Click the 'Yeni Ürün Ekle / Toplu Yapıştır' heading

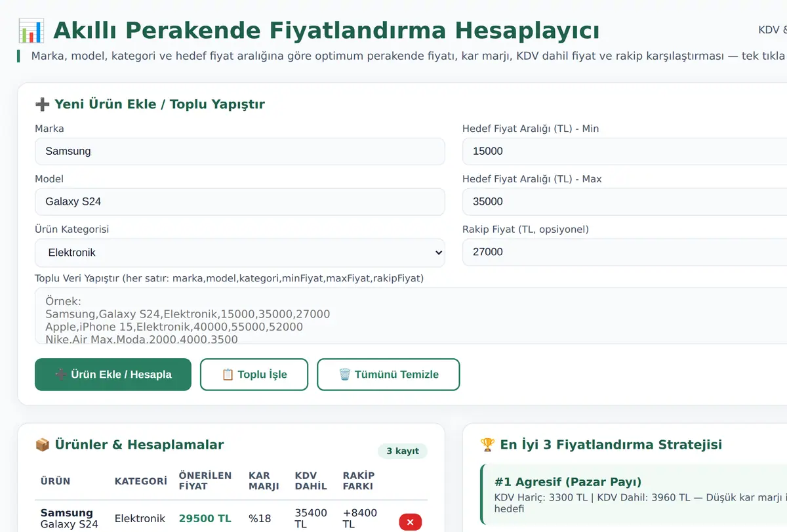click(x=159, y=104)
